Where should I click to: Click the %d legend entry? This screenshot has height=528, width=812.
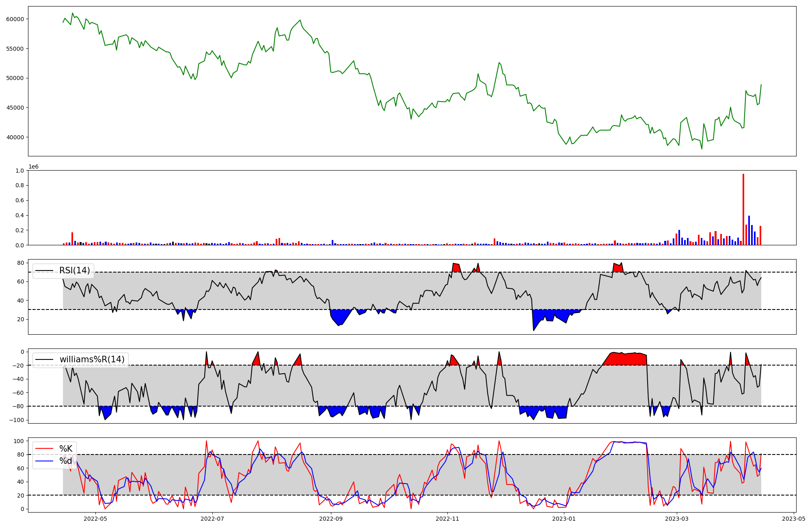click(x=66, y=461)
